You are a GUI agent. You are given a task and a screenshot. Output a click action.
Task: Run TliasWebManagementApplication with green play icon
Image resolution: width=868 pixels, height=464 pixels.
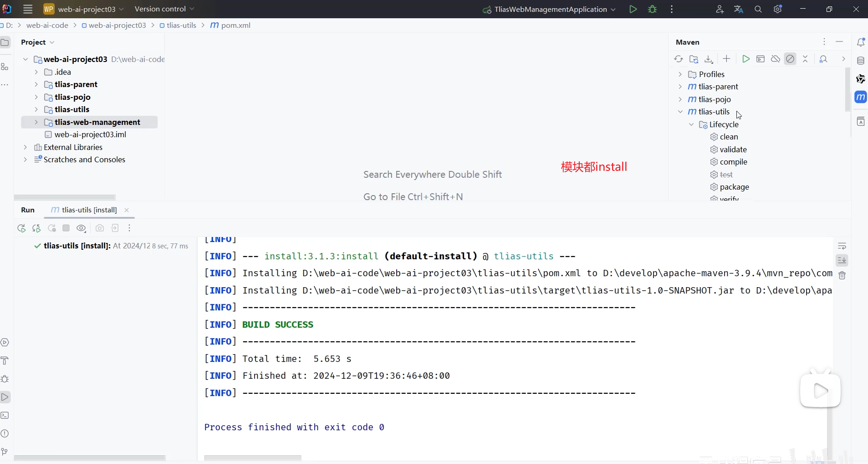tap(633, 9)
